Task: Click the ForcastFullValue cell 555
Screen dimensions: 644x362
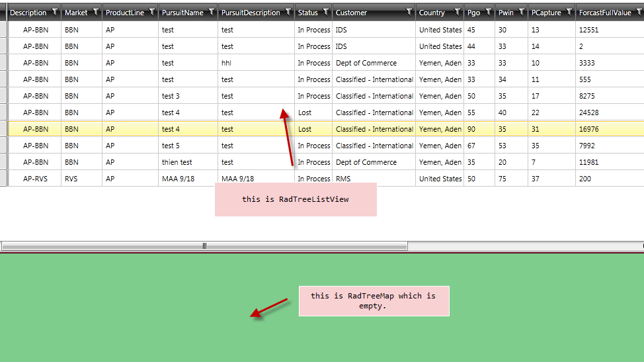Action: [585, 79]
